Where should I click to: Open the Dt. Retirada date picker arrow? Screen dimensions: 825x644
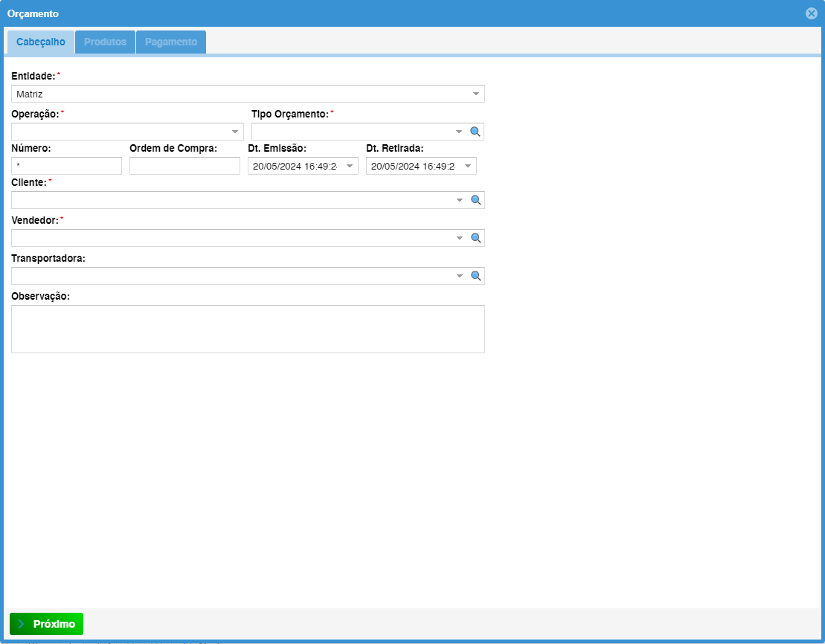tap(468, 166)
